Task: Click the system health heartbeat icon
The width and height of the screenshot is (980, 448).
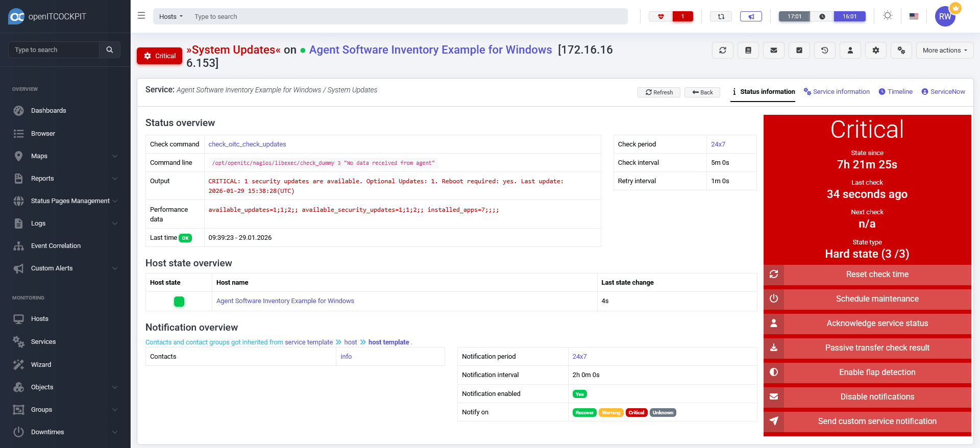Action: pyautogui.click(x=660, y=17)
